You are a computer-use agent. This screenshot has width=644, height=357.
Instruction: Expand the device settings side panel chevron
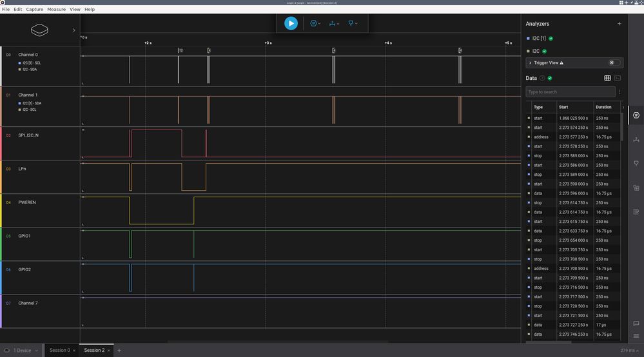[x=74, y=30]
